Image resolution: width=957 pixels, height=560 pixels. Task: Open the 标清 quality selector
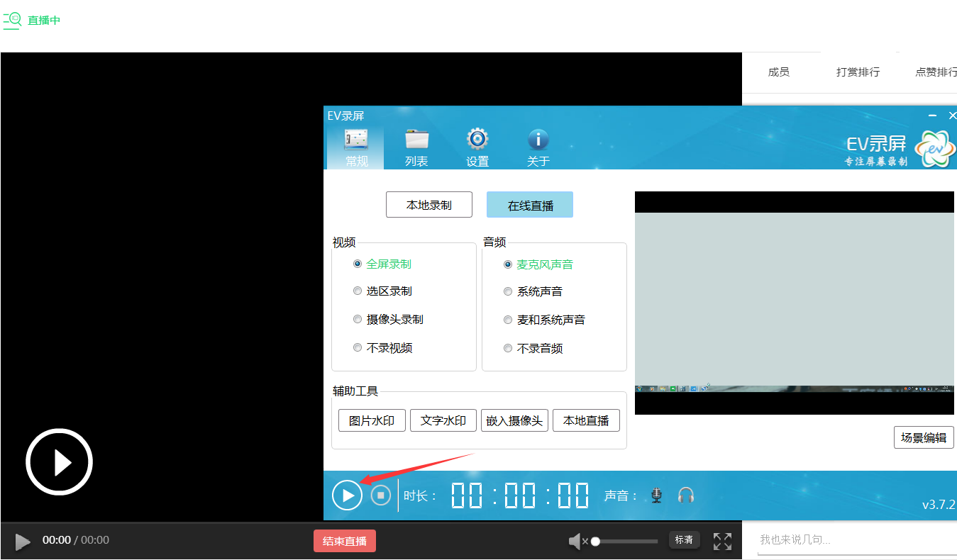pyautogui.click(x=685, y=539)
